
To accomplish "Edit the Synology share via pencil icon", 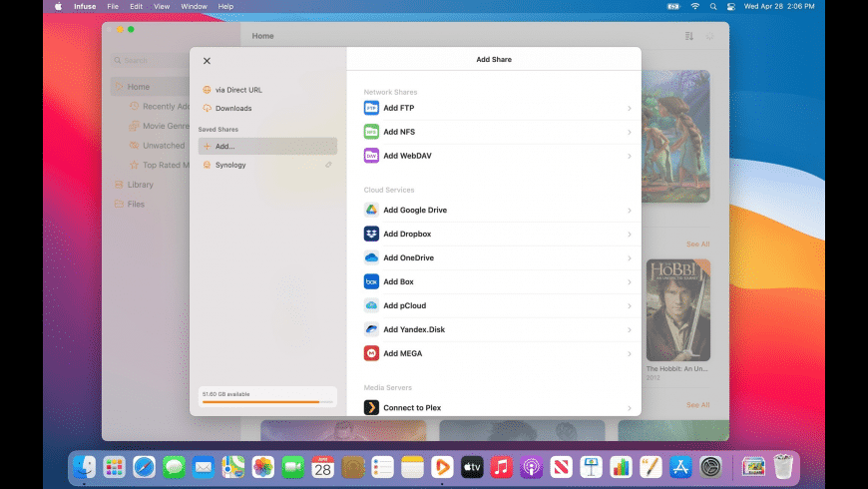I will [328, 165].
